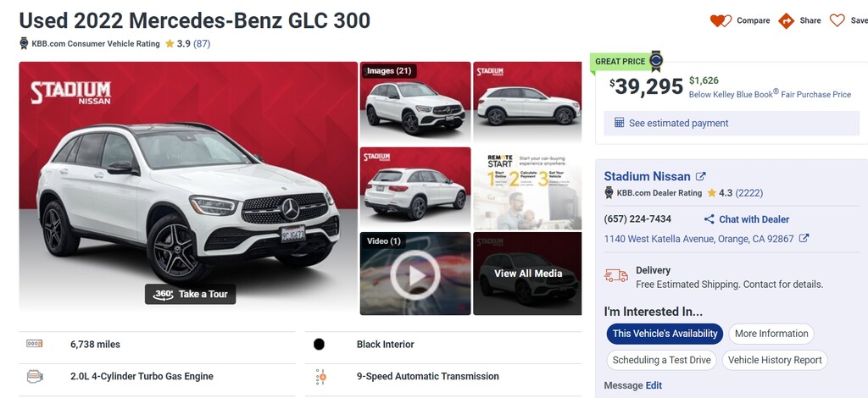
Task: Open View All Media gallery
Action: tap(527, 274)
